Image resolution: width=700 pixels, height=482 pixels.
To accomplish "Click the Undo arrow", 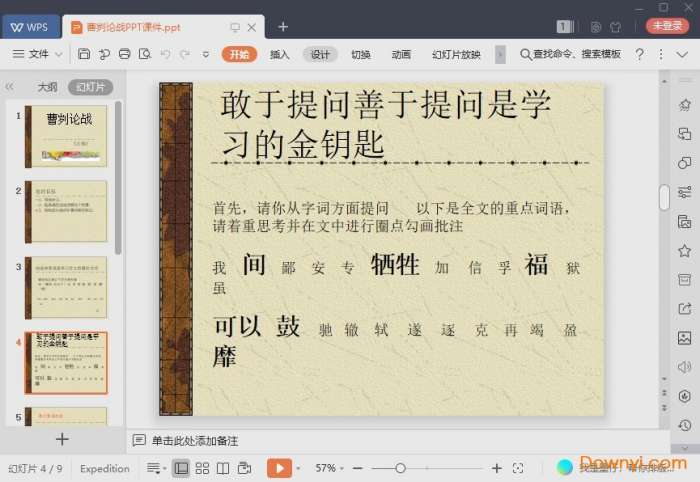I will (x=165, y=54).
